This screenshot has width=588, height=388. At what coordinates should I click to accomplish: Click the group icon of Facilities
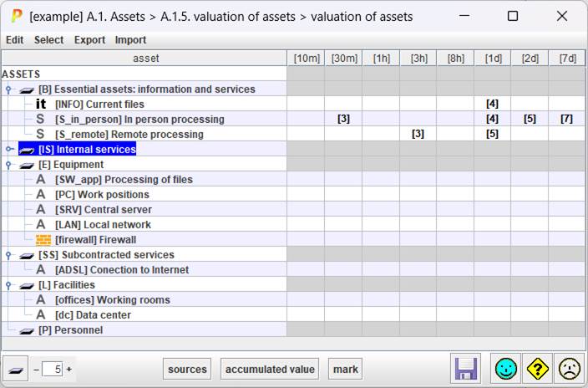pos(27,286)
